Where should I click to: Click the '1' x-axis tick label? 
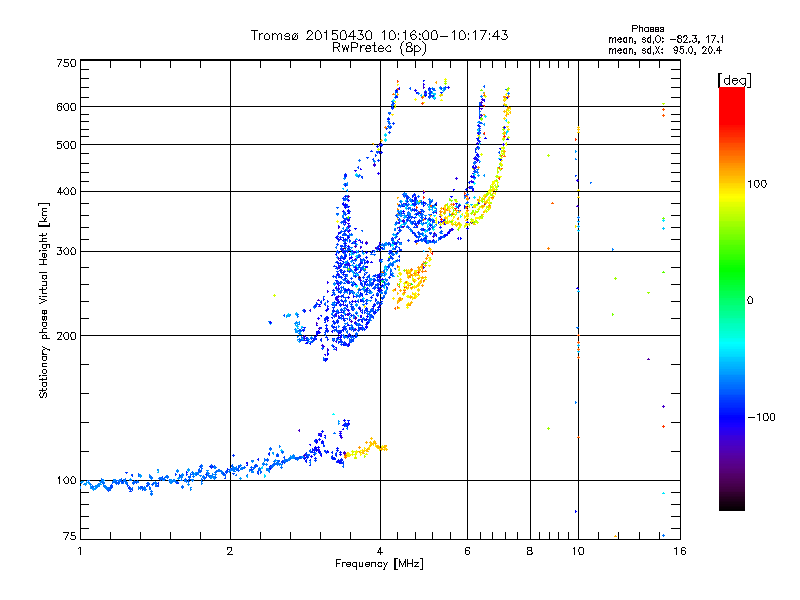pos(80,551)
